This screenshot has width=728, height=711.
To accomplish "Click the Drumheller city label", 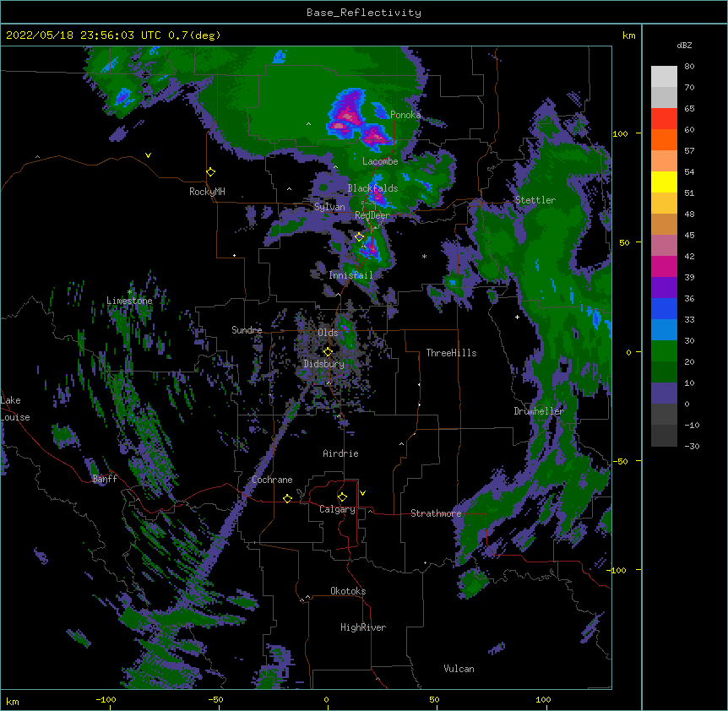I will click(x=539, y=411).
